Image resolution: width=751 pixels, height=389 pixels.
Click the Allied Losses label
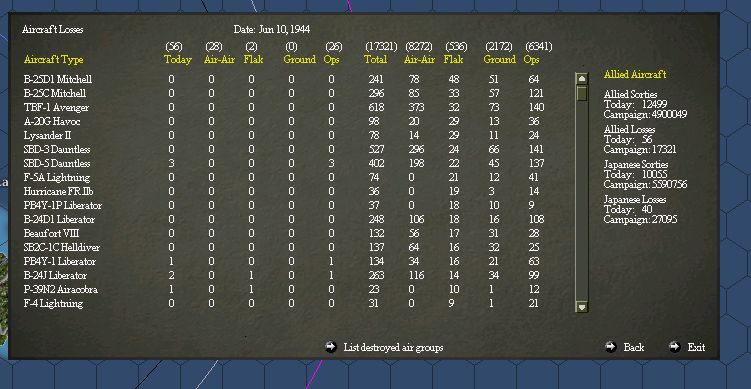click(629, 129)
